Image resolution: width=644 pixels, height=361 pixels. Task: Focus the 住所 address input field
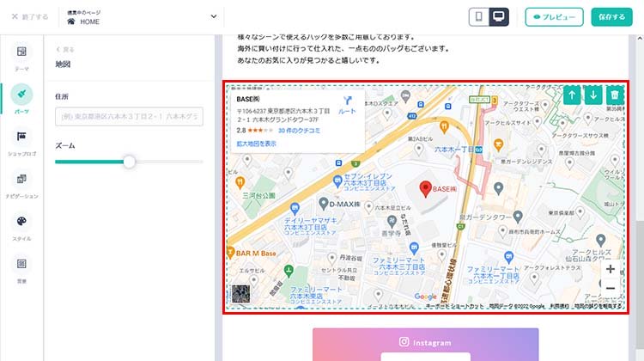click(x=129, y=117)
